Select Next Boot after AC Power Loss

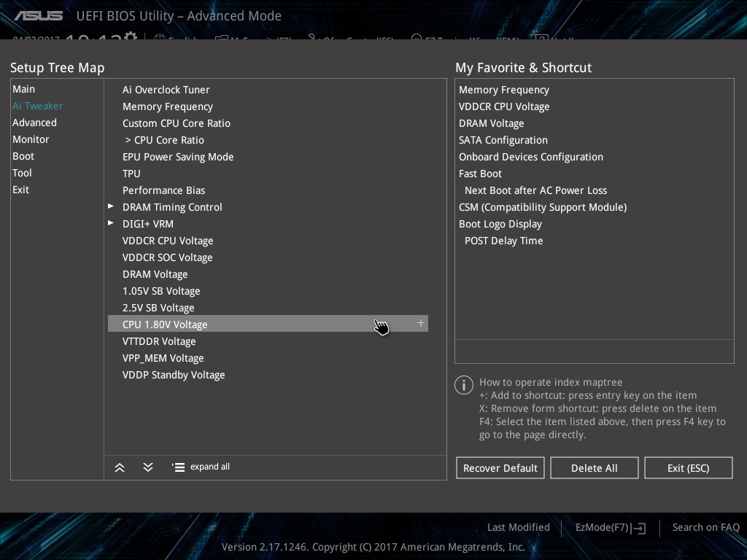pyautogui.click(x=536, y=190)
